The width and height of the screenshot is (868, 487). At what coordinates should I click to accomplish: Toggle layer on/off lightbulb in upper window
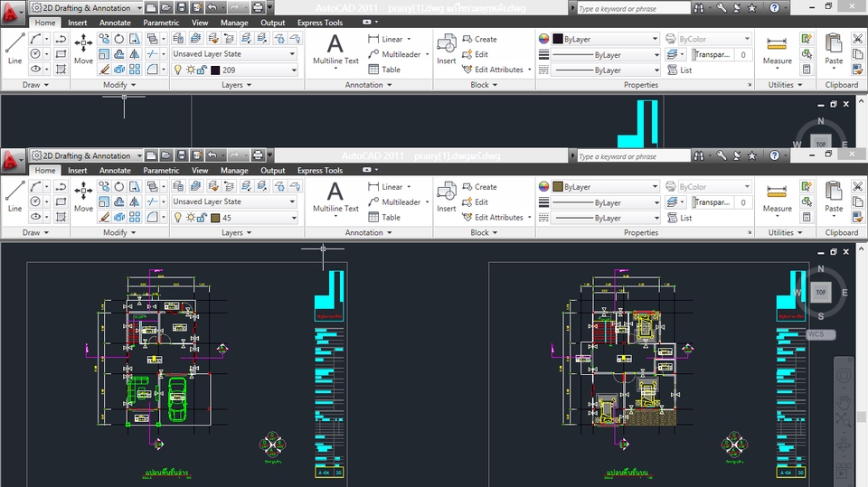[x=178, y=70]
